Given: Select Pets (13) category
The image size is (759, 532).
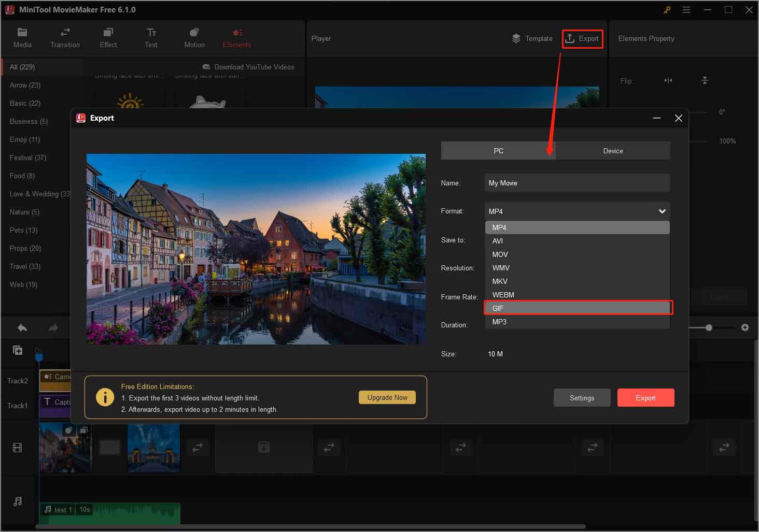Looking at the screenshot, I should [x=23, y=230].
